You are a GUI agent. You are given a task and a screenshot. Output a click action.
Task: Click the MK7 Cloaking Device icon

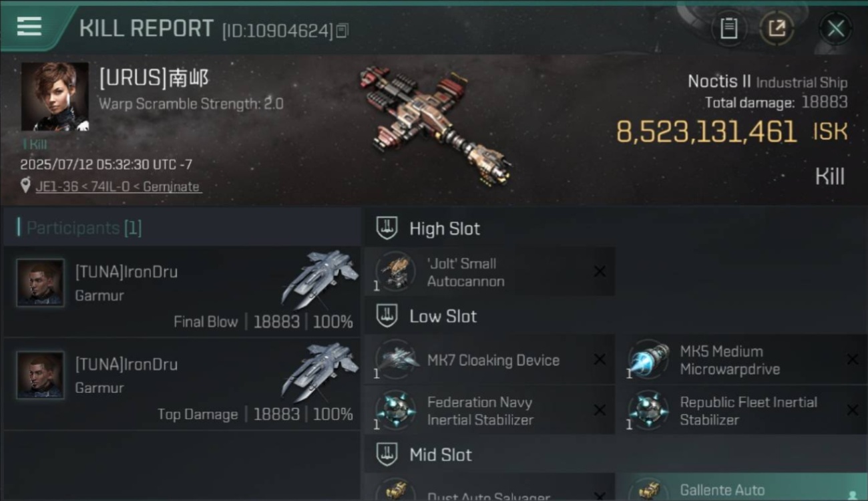pos(395,360)
